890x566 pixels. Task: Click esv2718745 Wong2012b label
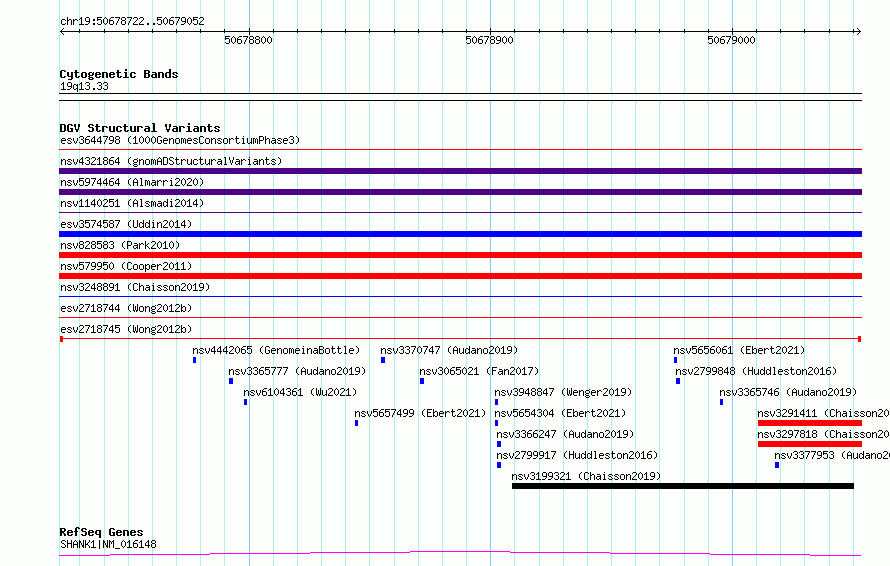tap(126, 329)
